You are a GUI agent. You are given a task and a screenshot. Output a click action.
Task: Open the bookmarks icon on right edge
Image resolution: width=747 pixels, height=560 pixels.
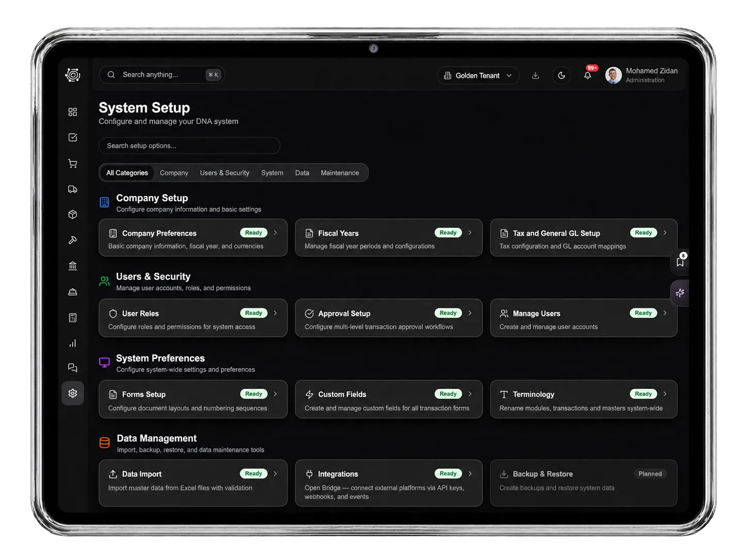tap(680, 261)
